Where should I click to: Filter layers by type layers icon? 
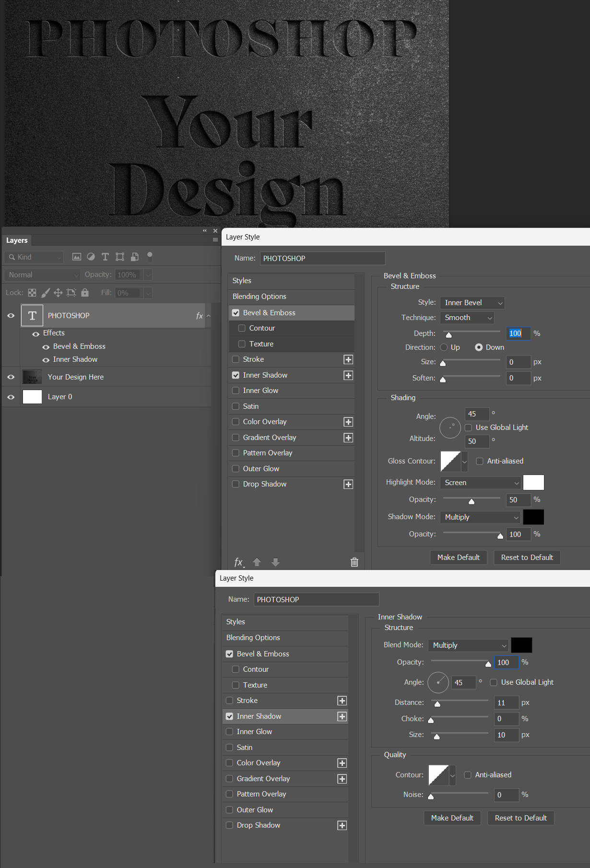(x=105, y=257)
